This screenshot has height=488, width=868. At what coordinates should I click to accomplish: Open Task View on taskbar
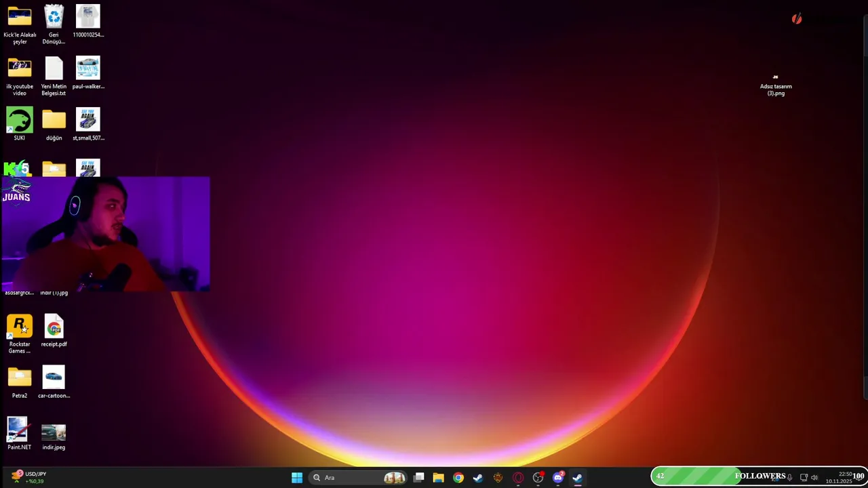(x=419, y=478)
